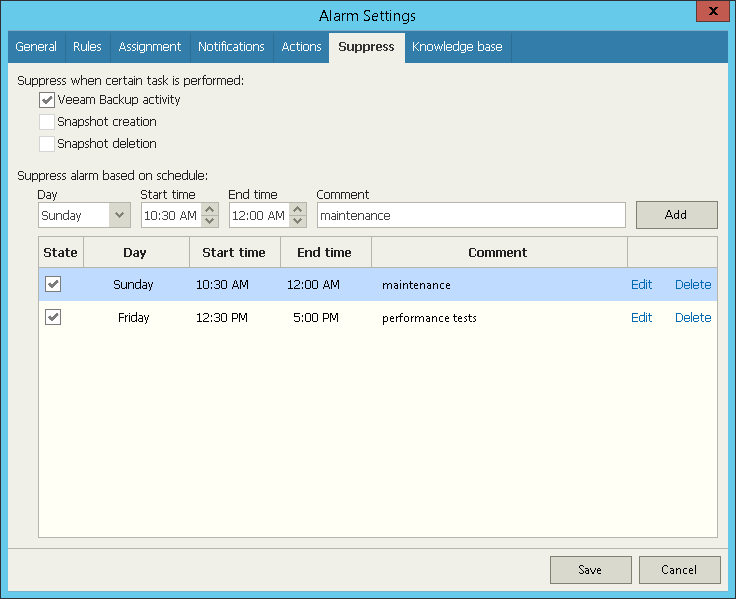The image size is (736, 599).
Task: Decrease End time with down arrow
Action: tap(298, 221)
